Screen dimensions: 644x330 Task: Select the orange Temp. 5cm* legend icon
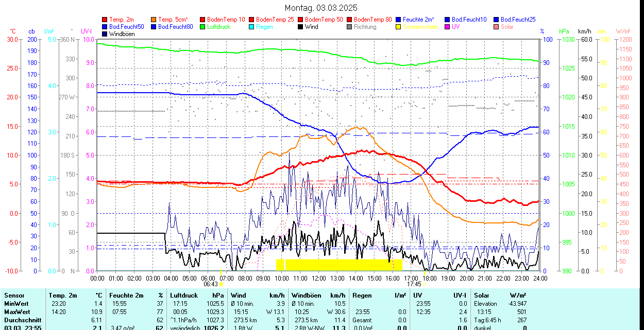coord(154,20)
